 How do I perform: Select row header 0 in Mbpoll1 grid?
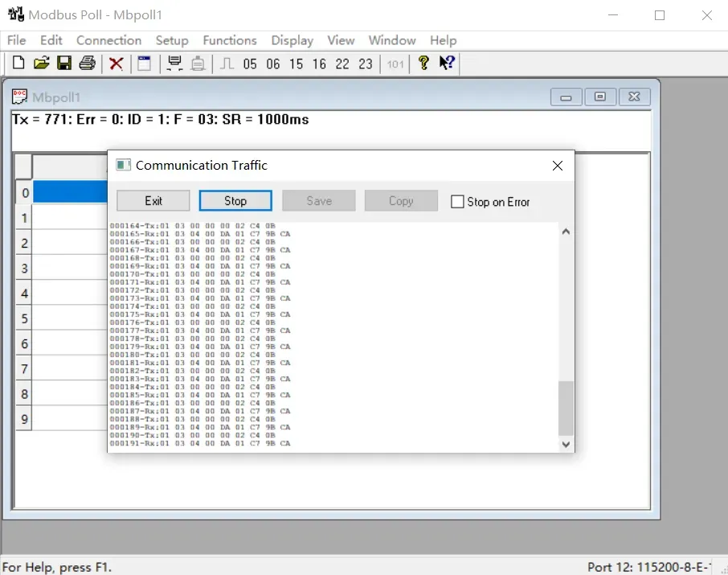coord(24,192)
